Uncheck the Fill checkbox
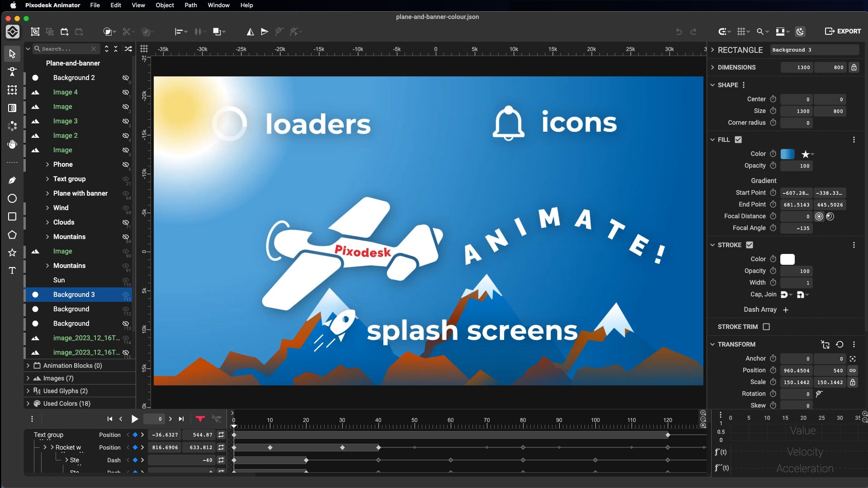 (x=738, y=139)
